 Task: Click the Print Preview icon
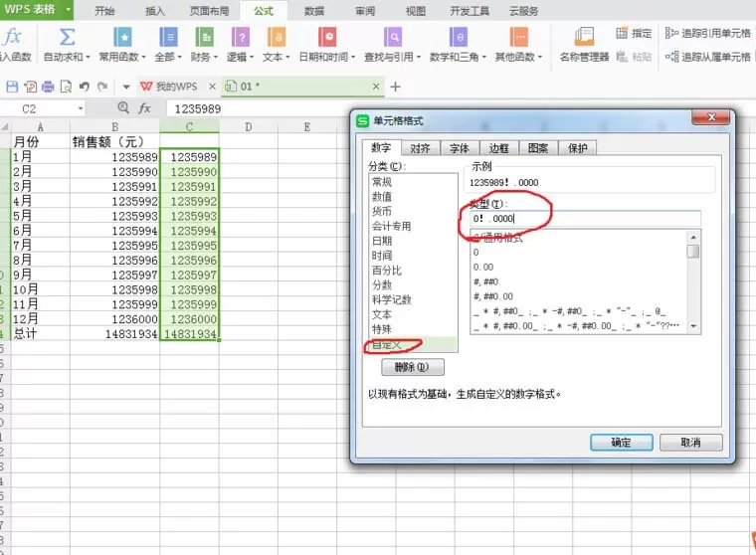pyautogui.click(x=66, y=87)
